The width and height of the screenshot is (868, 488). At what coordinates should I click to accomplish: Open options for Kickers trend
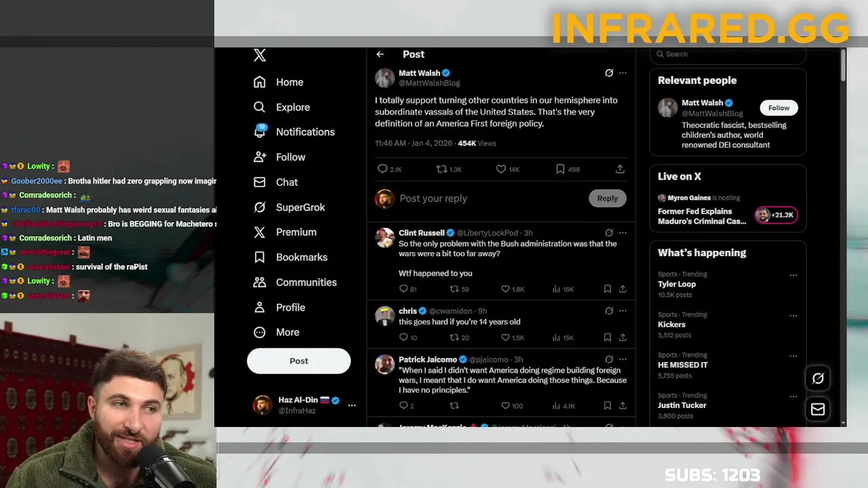[x=793, y=316]
